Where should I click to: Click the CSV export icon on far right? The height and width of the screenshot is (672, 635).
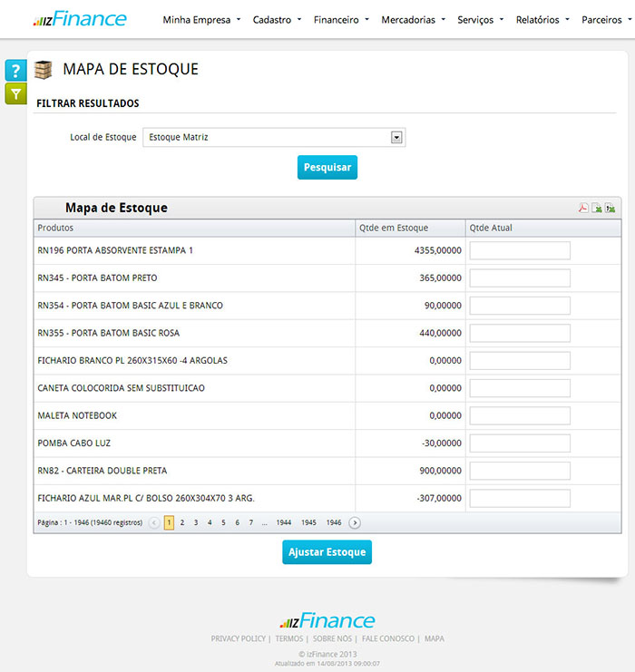(611, 208)
